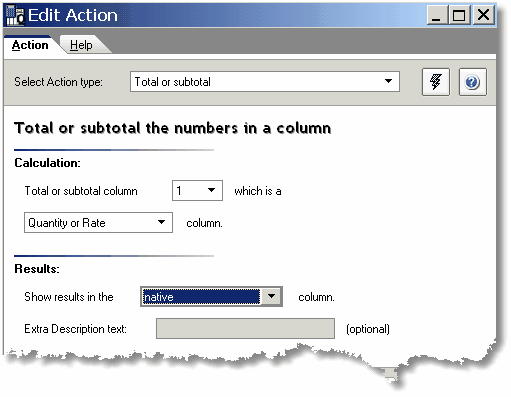Viewport: 511px width, 397px height.
Task: Click the Total or subtotal column label
Action: click(x=81, y=191)
